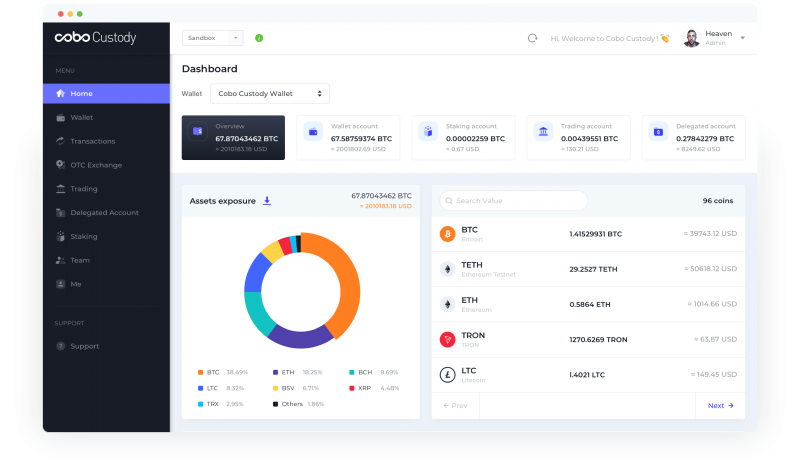Click the Support question mark icon
This screenshot has width=800, height=475.
coord(61,346)
